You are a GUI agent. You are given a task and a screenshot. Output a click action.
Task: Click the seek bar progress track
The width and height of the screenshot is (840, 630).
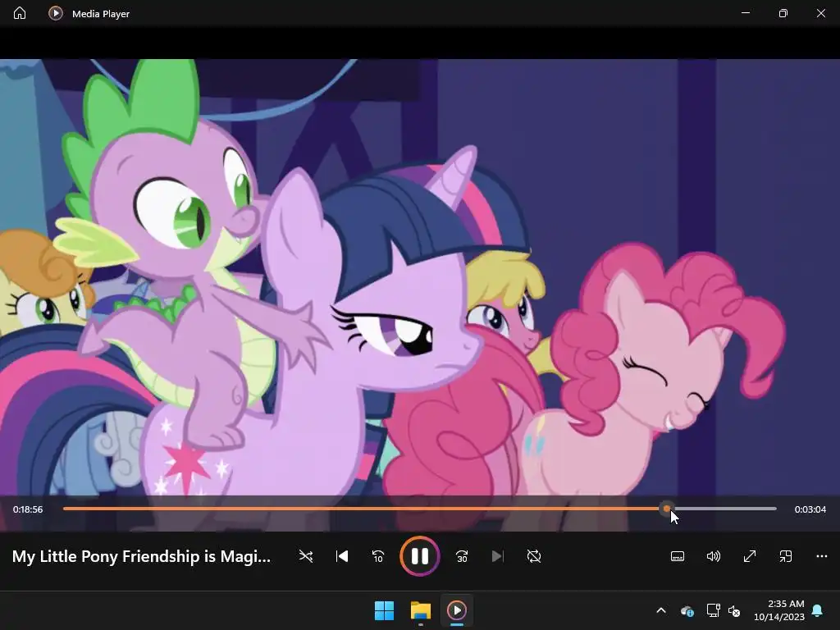click(419, 509)
